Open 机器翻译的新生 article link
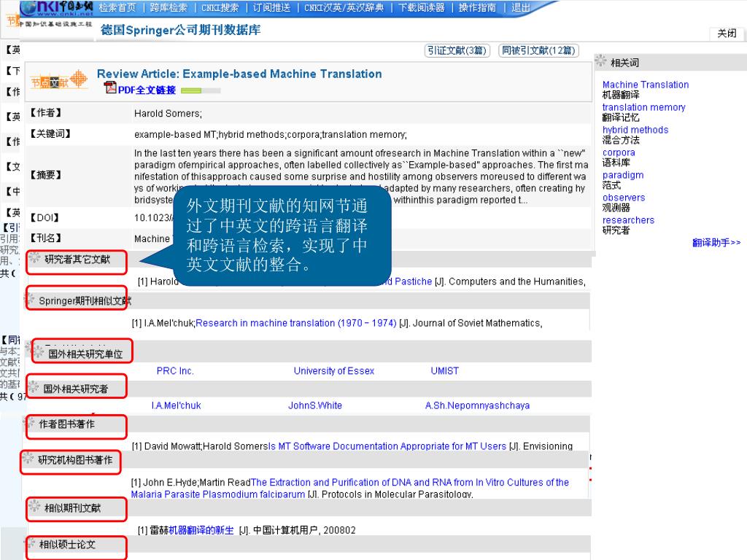The image size is (747, 560). coord(201,530)
